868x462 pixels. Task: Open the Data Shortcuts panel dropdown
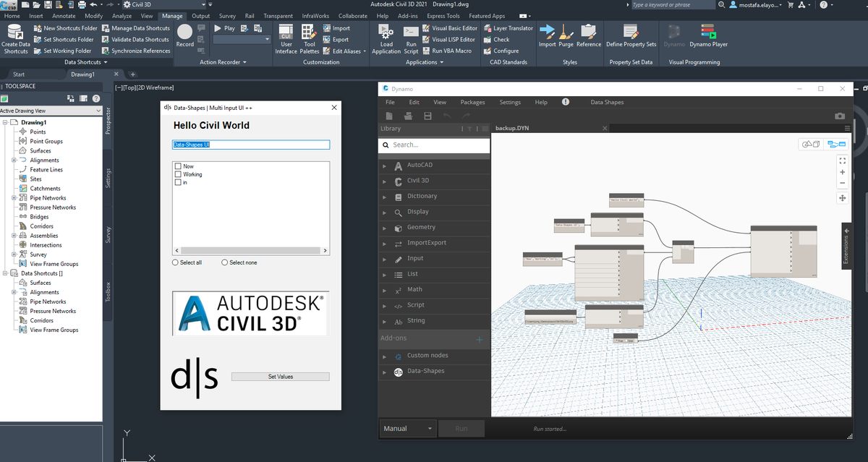pos(85,62)
